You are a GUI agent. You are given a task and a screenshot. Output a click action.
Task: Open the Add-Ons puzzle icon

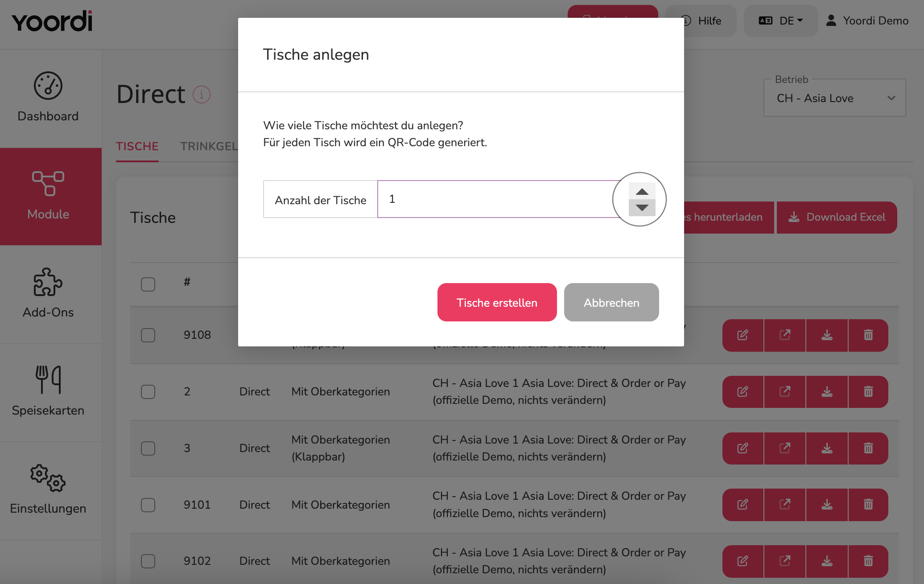coord(48,282)
